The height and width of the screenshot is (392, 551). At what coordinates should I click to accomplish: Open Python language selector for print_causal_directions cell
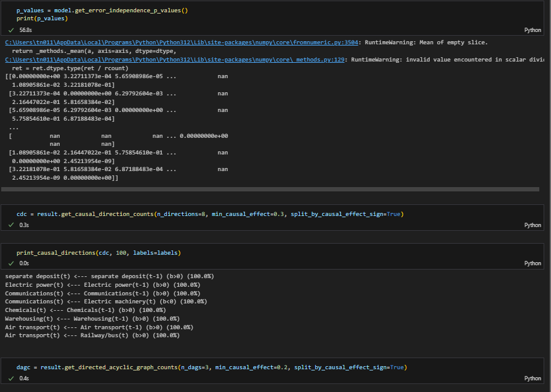(x=532, y=263)
